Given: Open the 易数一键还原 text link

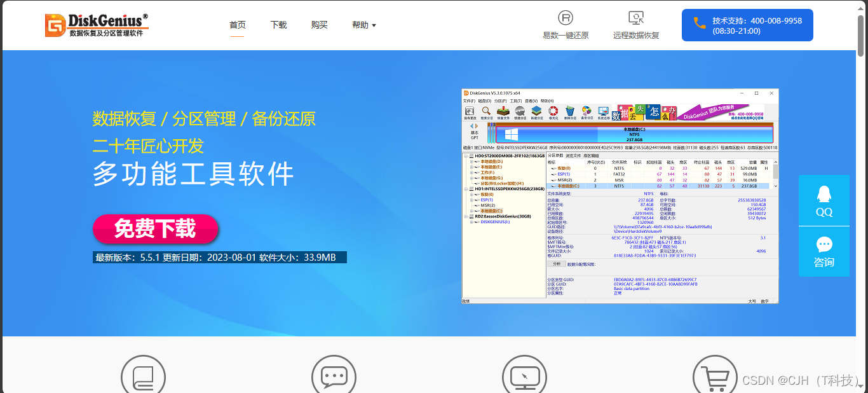Looking at the screenshot, I should (565, 35).
